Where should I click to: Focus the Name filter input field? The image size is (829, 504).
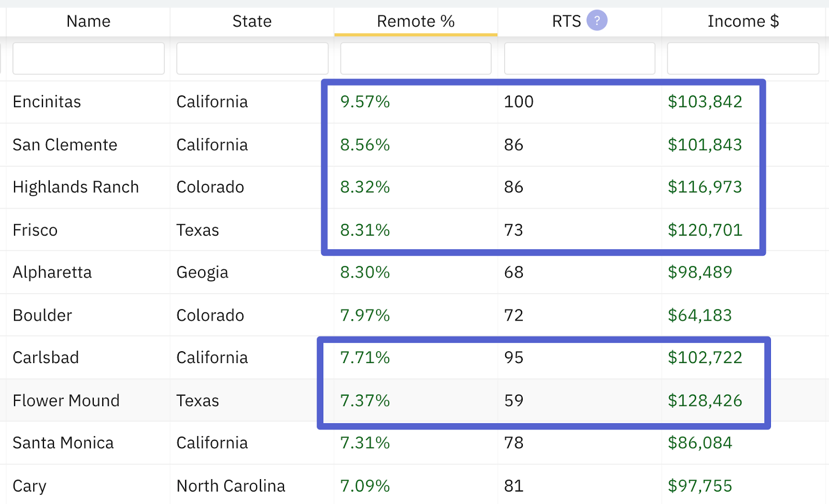(x=89, y=59)
